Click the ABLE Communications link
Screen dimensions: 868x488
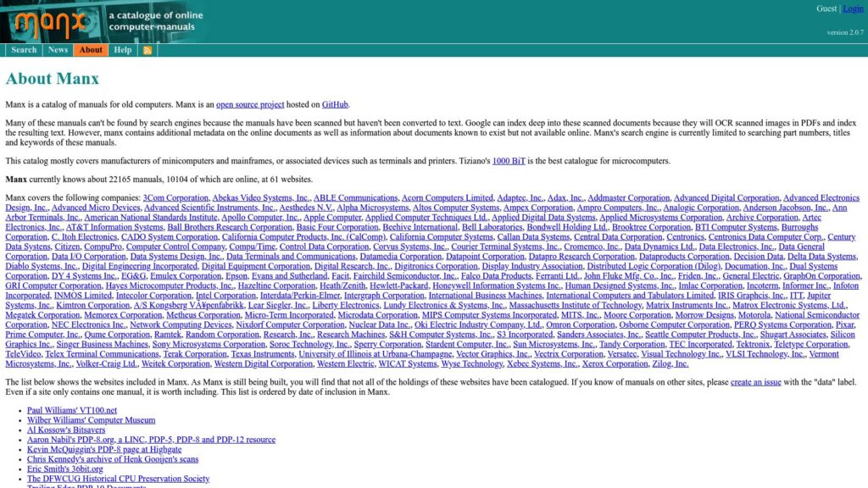[355, 198]
